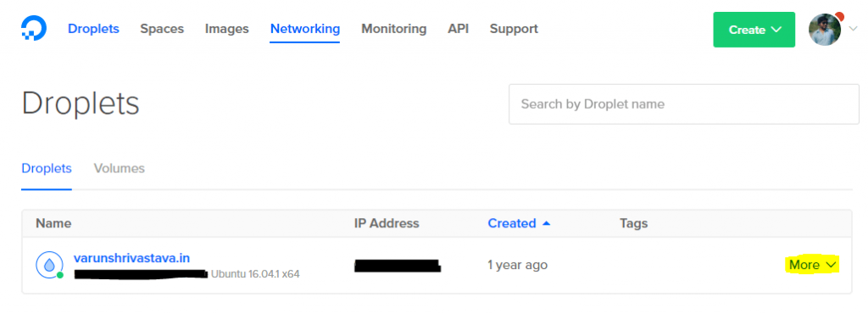The height and width of the screenshot is (314, 868).
Task: Click the green active status dot
Action: [x=60, y=275]
